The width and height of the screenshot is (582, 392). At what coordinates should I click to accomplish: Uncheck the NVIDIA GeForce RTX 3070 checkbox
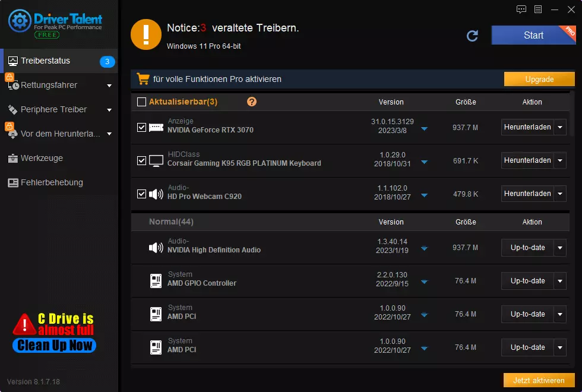coord(141,127)
